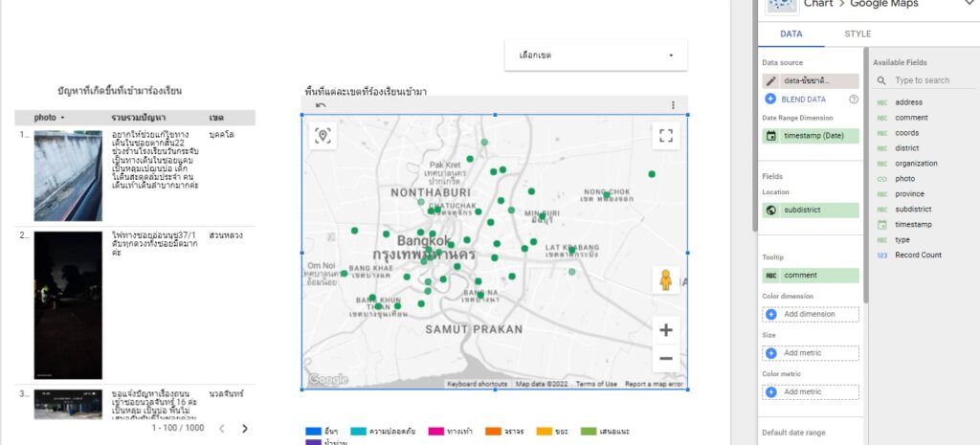This screenshot has width=980, height=445.
Task: Click the ABC type icon on comment tooltip
Action: pos(771,275)
